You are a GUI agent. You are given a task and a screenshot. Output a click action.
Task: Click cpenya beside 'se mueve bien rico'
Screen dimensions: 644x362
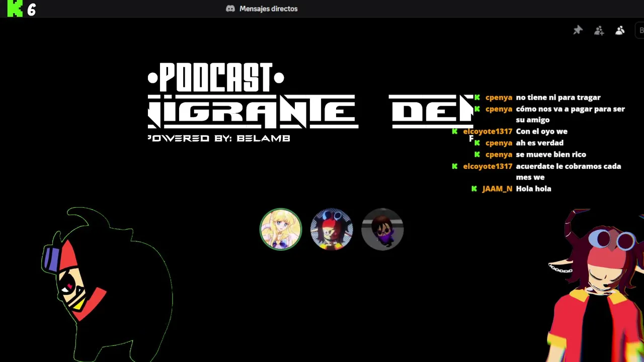click(499, 154)
